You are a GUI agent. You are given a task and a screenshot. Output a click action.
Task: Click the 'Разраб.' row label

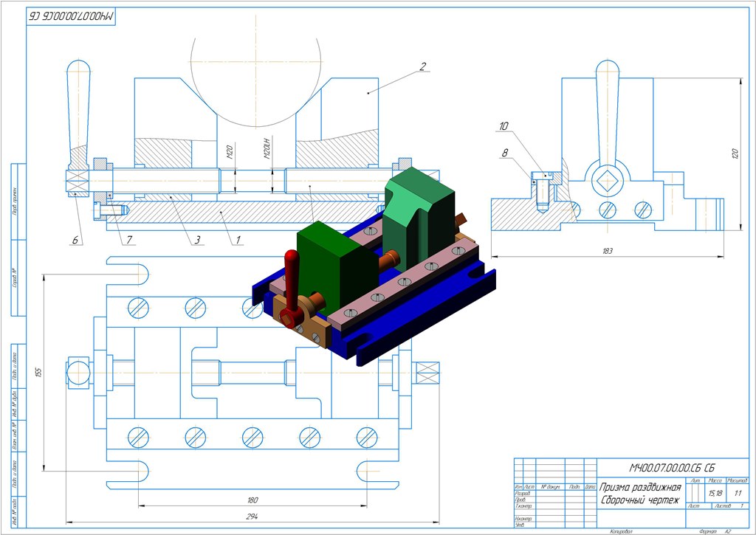coord(523,494)
